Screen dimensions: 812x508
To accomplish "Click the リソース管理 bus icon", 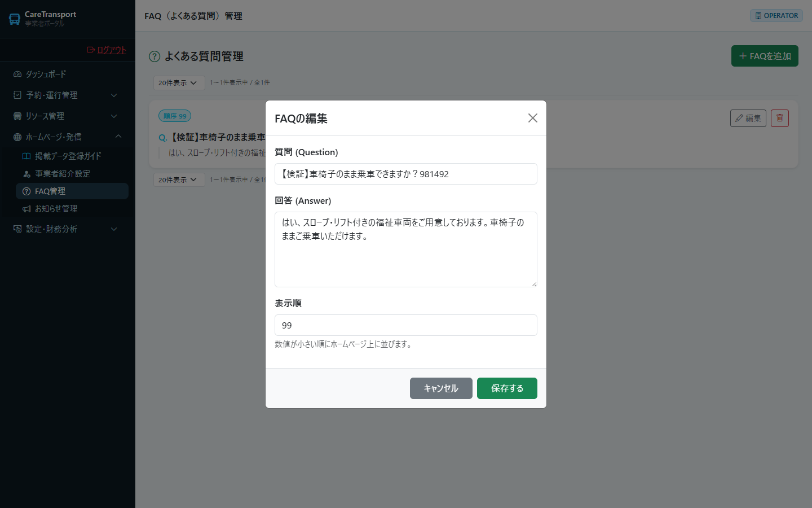I will click(17, 116).
